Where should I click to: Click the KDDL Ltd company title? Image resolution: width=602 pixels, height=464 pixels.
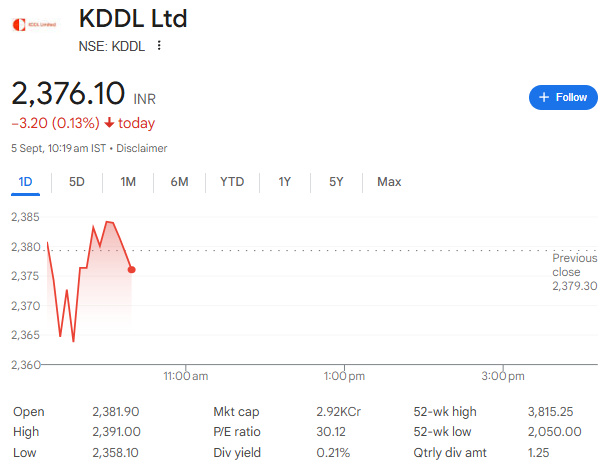[132, 18]
